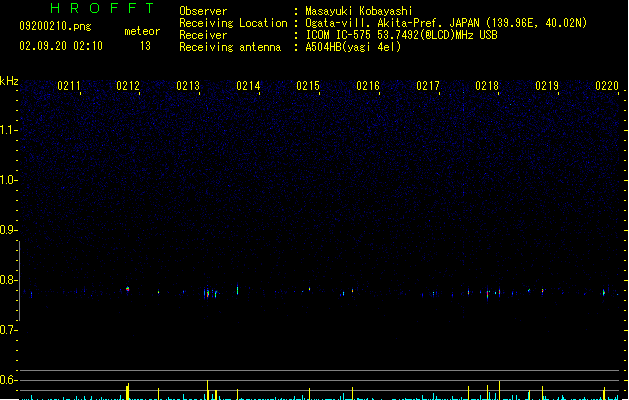Viewport: 629px width, 400px height.
Task: Click the bright meteor echo before the 0212 marker
Action: coord(128,289)
